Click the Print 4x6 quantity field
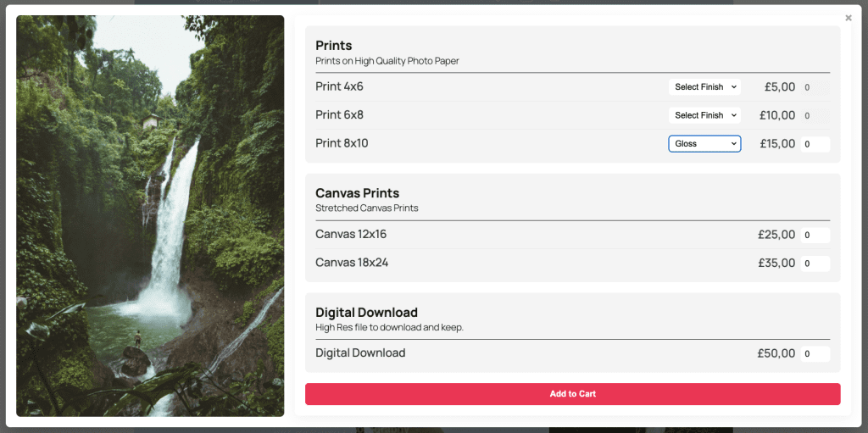The width and height of the screenshot is (868, 433). tap(815, 87)
